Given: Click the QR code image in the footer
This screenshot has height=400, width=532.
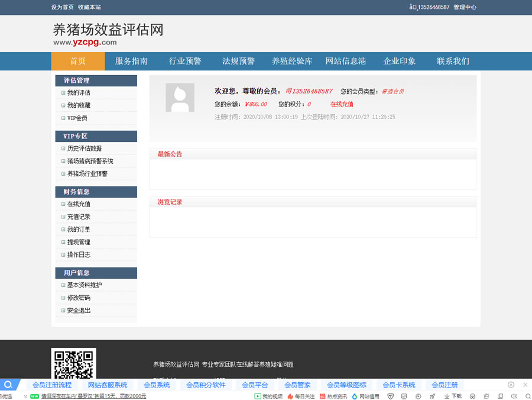Looking at the screenshot, I should (x=74, y=363).
